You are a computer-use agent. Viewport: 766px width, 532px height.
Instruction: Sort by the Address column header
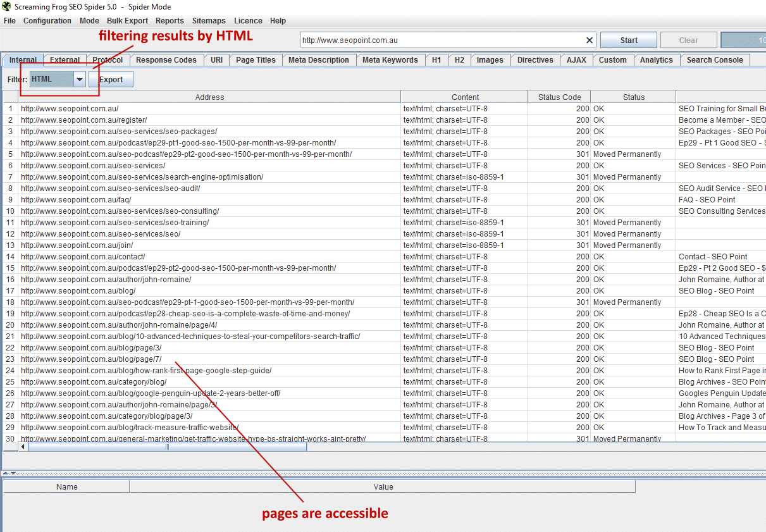pyautogui.click(x=209, y=97)
